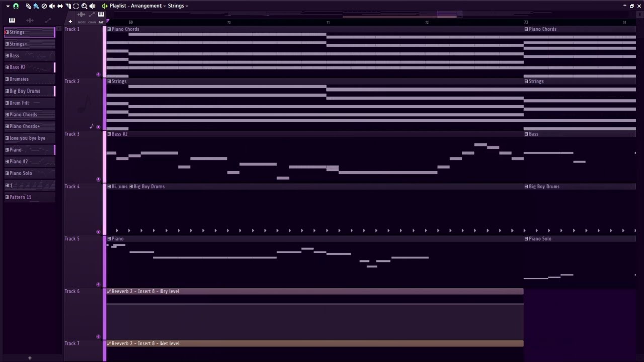Add a new pattern with the bottom plus
Screen dimensions: 644x362
30,358
